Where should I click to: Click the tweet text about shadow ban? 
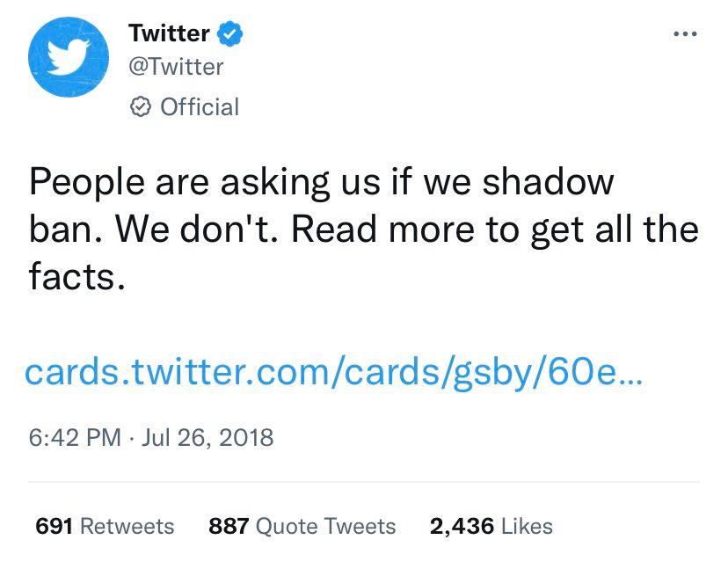(x=363, y=229)
